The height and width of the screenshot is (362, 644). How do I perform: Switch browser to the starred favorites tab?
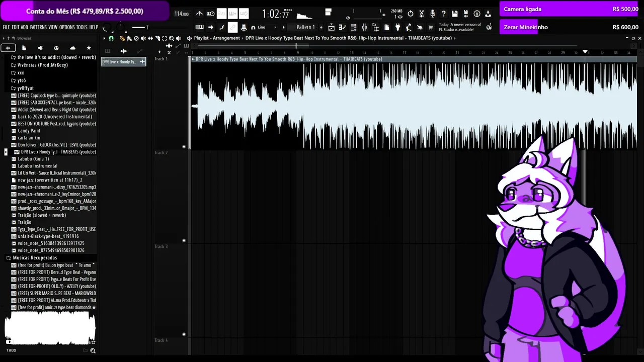[x=89, y=48]
